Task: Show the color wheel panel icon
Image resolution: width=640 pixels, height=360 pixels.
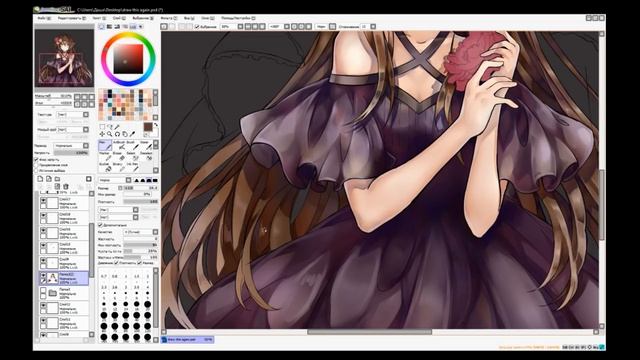Action: (x=102, y=27)
